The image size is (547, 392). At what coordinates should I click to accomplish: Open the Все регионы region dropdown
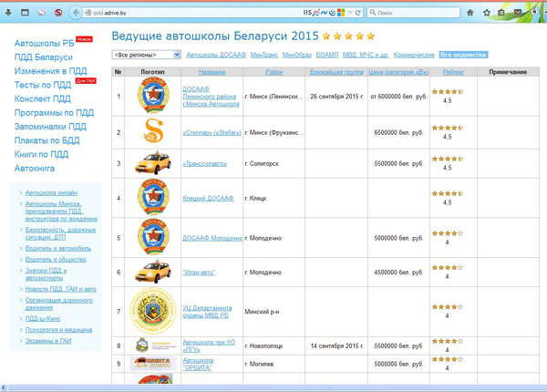click(147, 55)
